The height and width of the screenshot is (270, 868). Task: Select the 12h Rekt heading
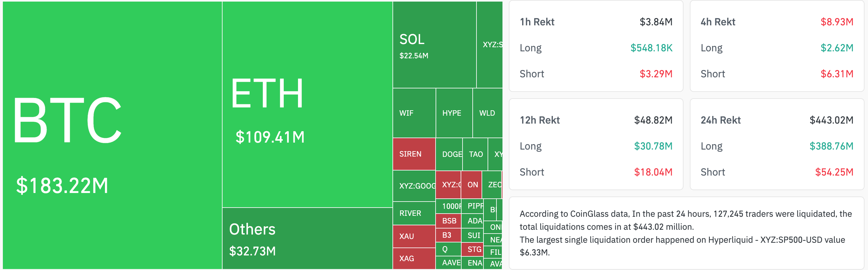pyautogui.click(x=540, y=120)
